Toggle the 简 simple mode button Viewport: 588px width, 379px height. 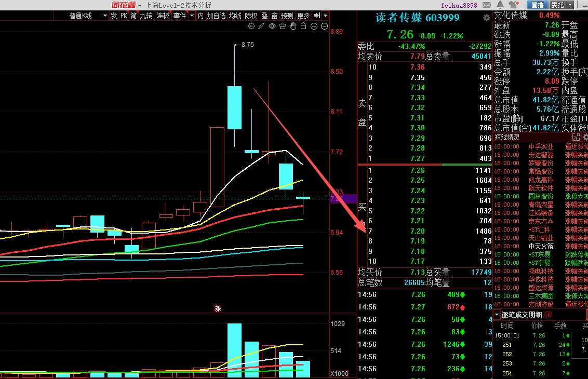(x=133, y=16)
